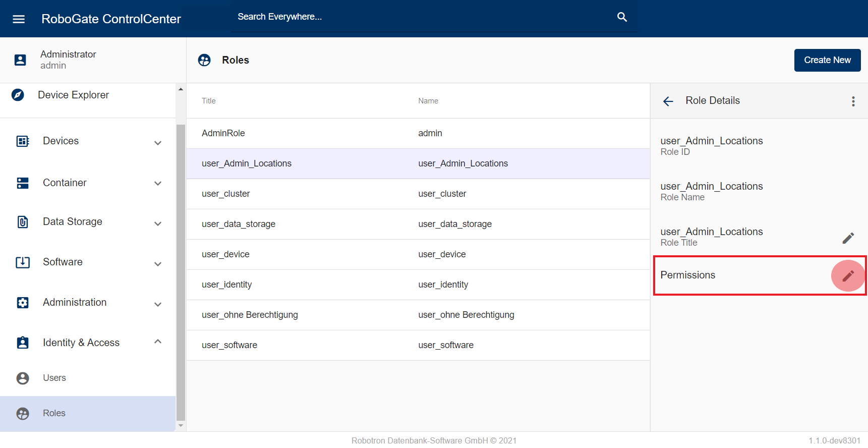Click the sidebar vertical scrollbar
Viewport: 868px width, 448px height.
pyautogui.click(x=181, y=272)
